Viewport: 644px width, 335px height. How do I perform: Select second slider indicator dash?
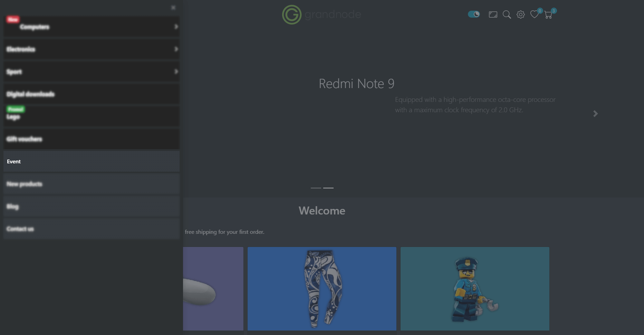pyautogui.click(x=328, y=188)
